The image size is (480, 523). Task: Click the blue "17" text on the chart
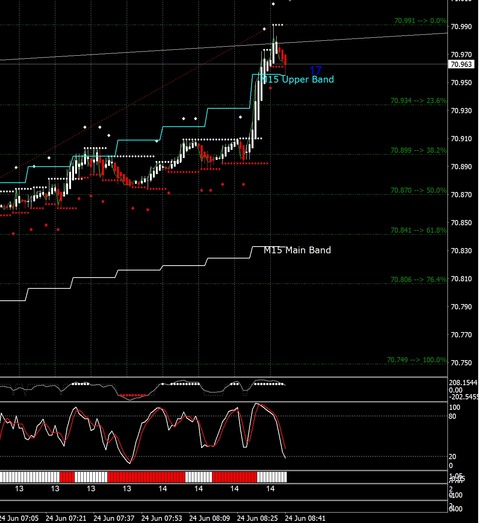316,70
